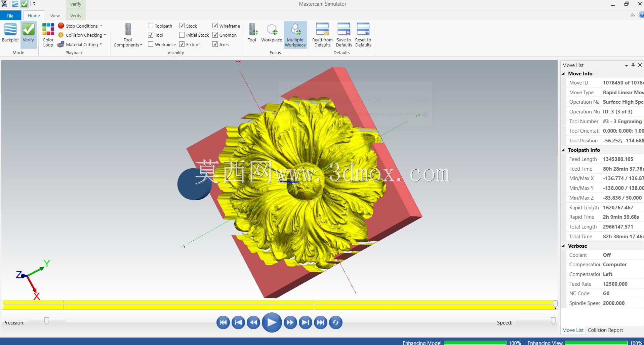Select the Verify ribbon tab

point(76,15)
